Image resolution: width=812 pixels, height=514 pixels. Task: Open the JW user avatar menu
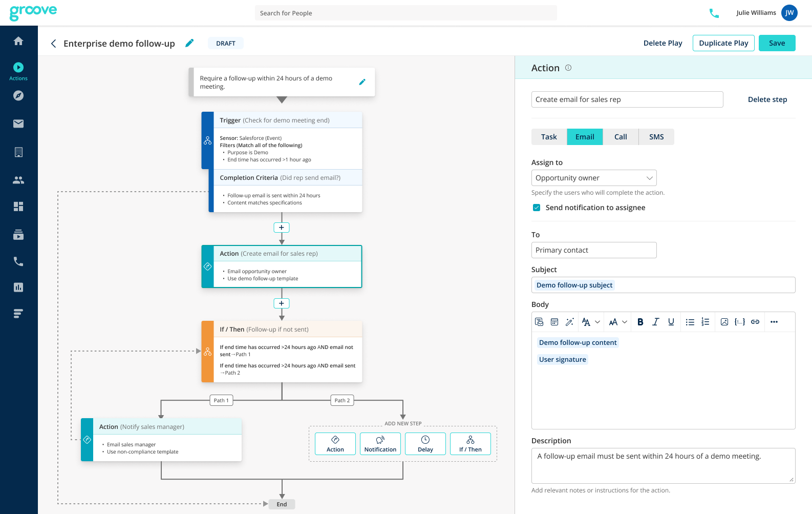(789, 13)
